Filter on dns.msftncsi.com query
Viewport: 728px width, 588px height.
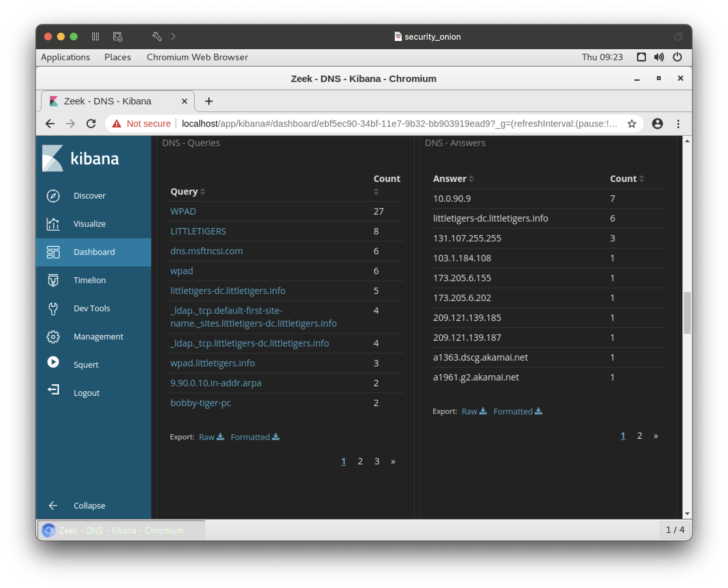click(x=206, y=251)
